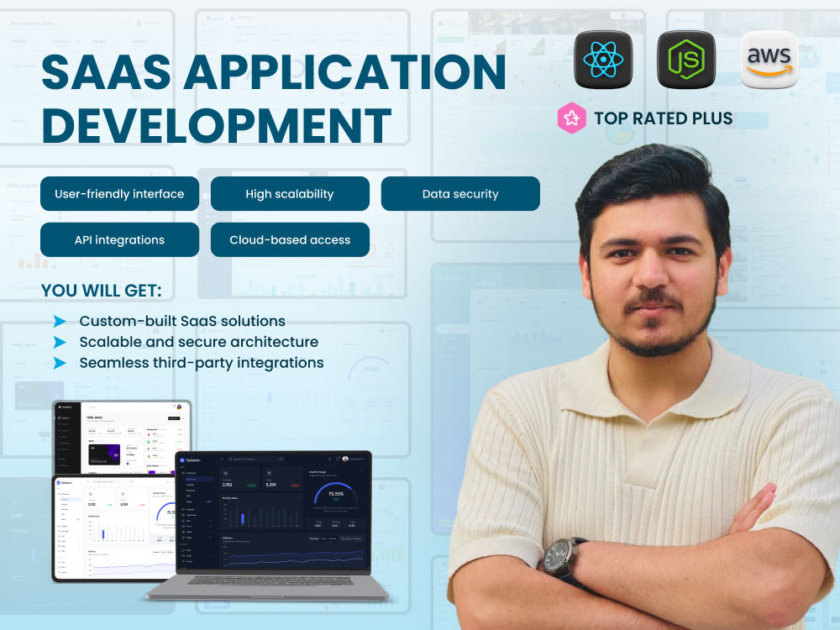Click the text Scalable and secure architecture
This screenshot has height=630, width=840.
pyautogui.click(x=199, y=342)
